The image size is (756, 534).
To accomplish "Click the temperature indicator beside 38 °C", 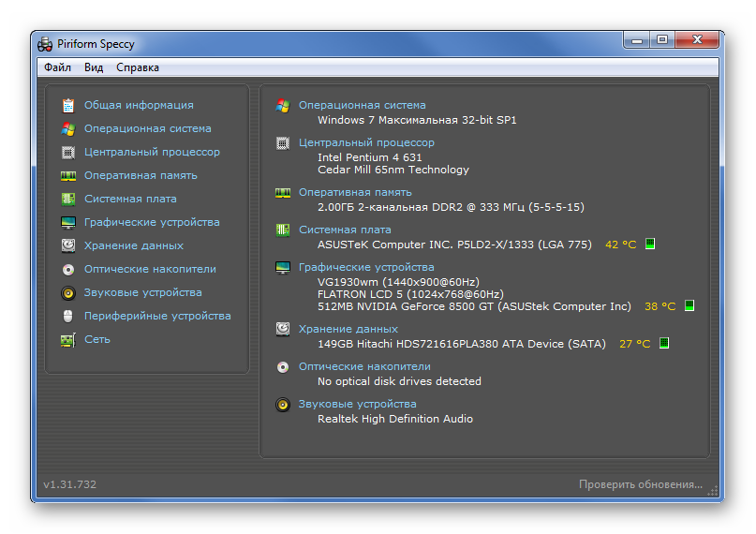I will pos(689,306).
